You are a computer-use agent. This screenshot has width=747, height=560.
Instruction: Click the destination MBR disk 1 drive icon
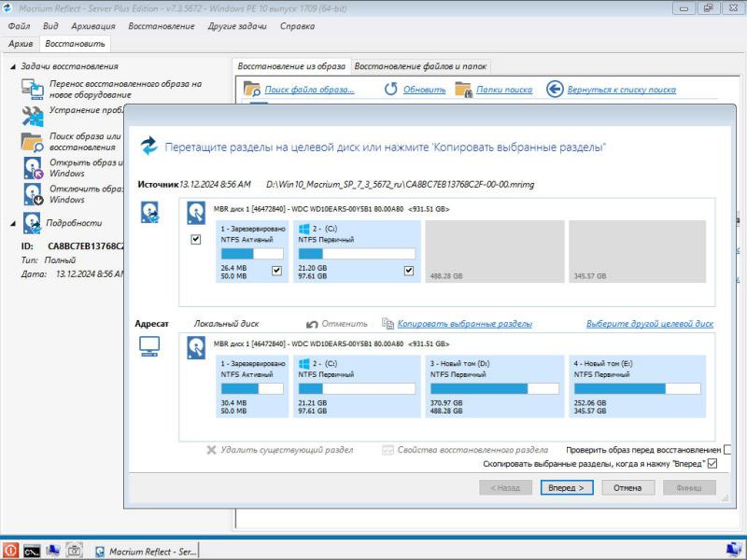click(x=196, y=347)
